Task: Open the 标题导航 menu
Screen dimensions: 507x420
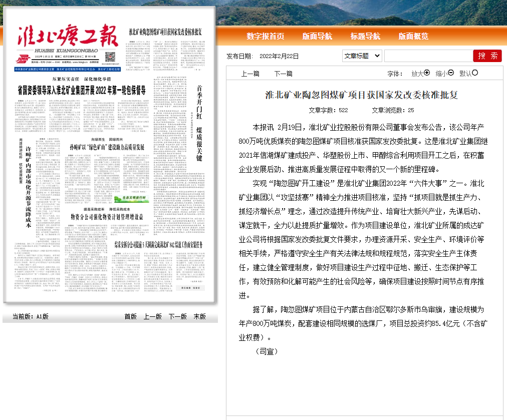Action: click(x=365, y=36)
